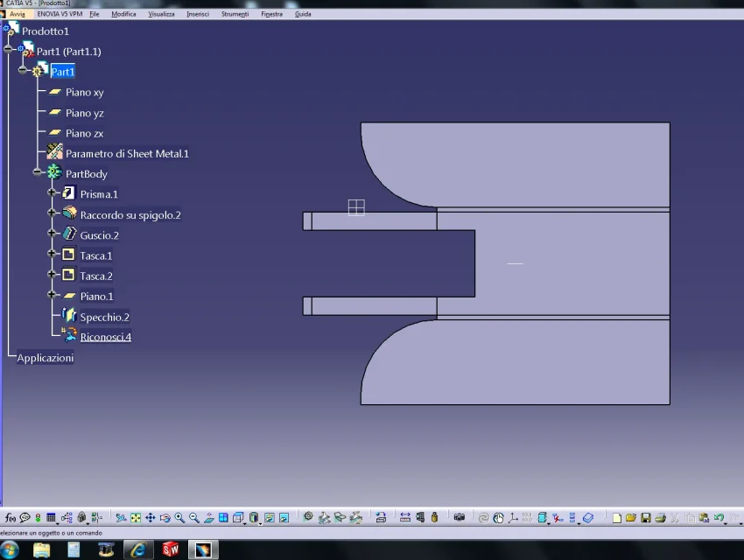Click the Save floppy disk icon
Screen dimensions: 744x560
[645, 518]
